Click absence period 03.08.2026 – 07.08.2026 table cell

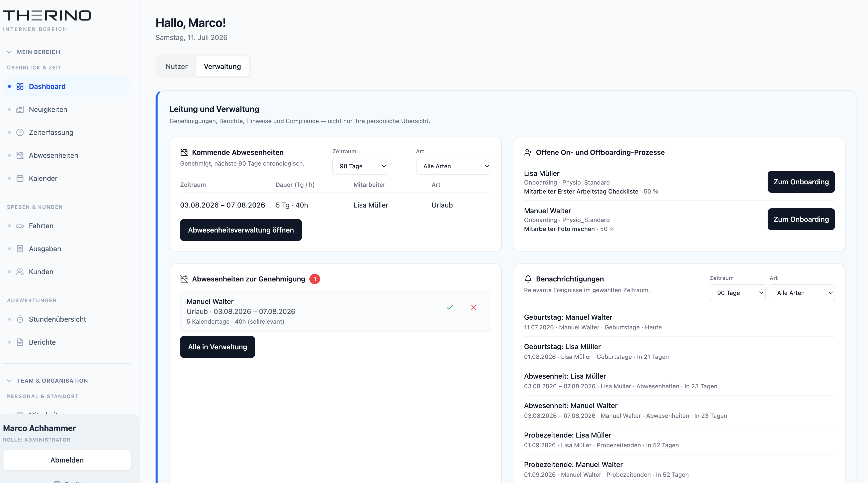coord(222,205)
